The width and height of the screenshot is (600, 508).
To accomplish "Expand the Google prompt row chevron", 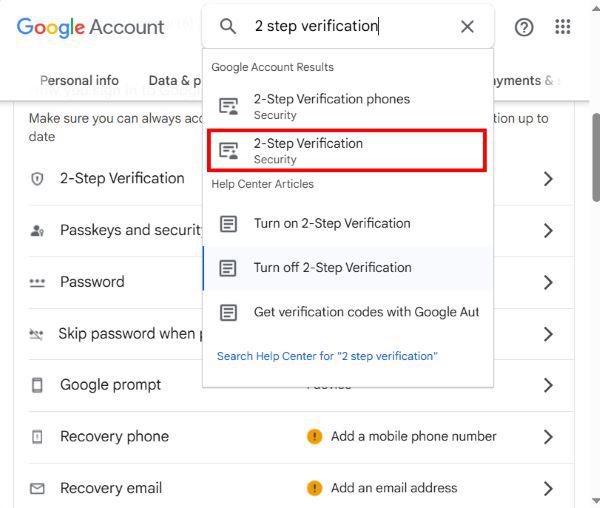I will pos(548,385).
